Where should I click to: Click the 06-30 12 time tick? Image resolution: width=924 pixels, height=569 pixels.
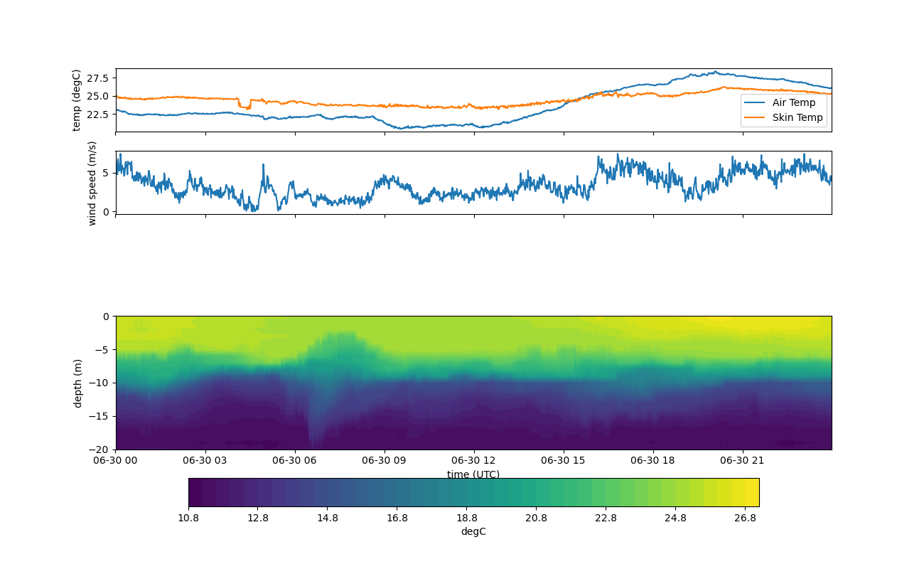click(x=473, y=460)
